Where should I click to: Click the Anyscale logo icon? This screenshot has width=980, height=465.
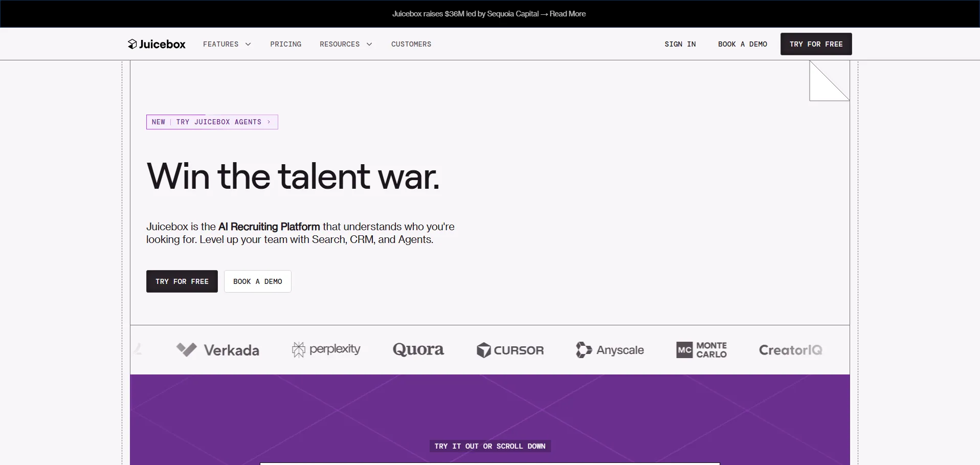[584, 350]
